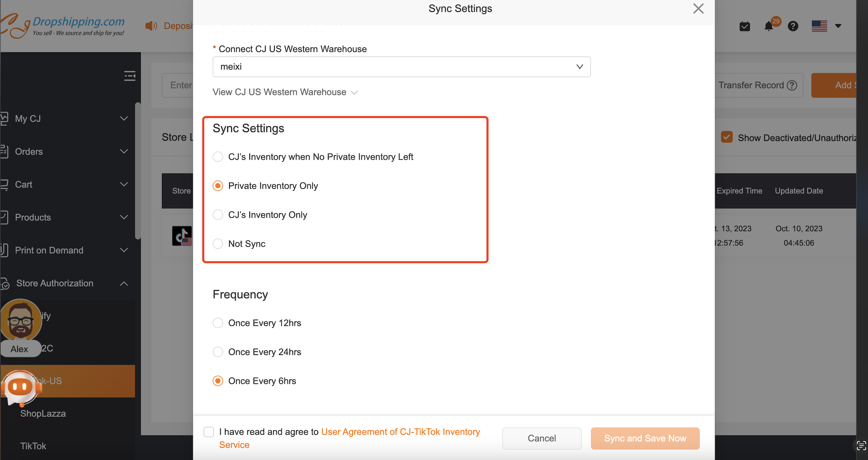This screenshot has width=868, height=460.
Task: Open the chatbot assistant icon
Action: click(20, 386)
